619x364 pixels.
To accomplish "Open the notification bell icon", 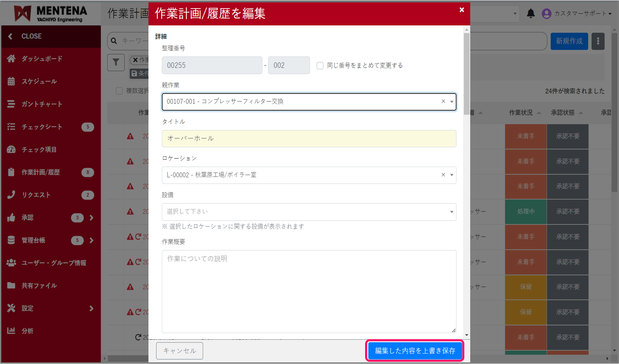I will coord(531,13).
